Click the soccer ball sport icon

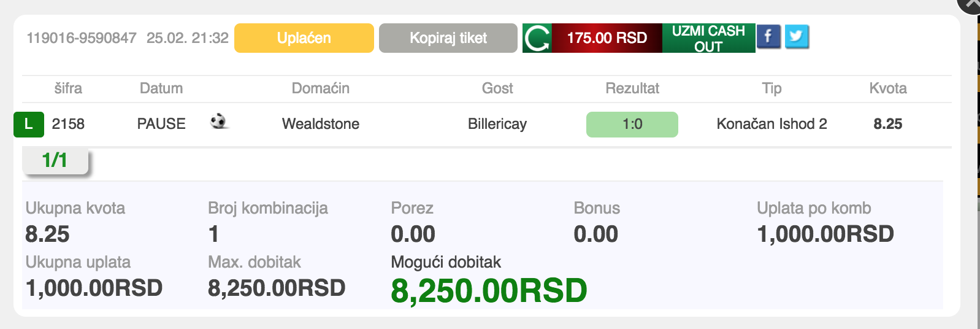(218, 121)
